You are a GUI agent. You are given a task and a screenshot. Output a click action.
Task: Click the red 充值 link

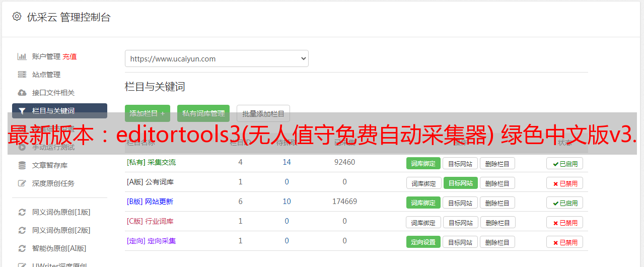69,56
